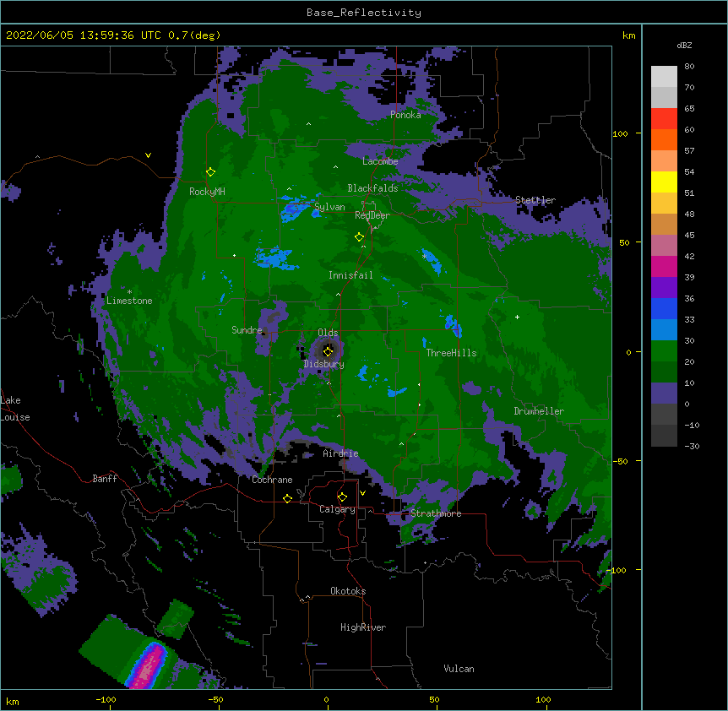Click the Base_Reflectivity title text
Screen dimensions: 728x711
364,13
